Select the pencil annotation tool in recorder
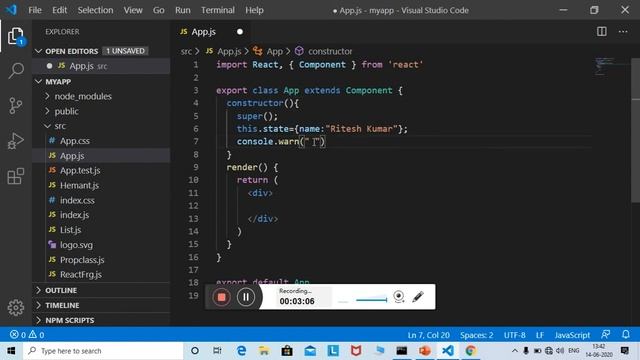This screenshot has height=360, width=640. pyautogui.click(x=418, y=297)
